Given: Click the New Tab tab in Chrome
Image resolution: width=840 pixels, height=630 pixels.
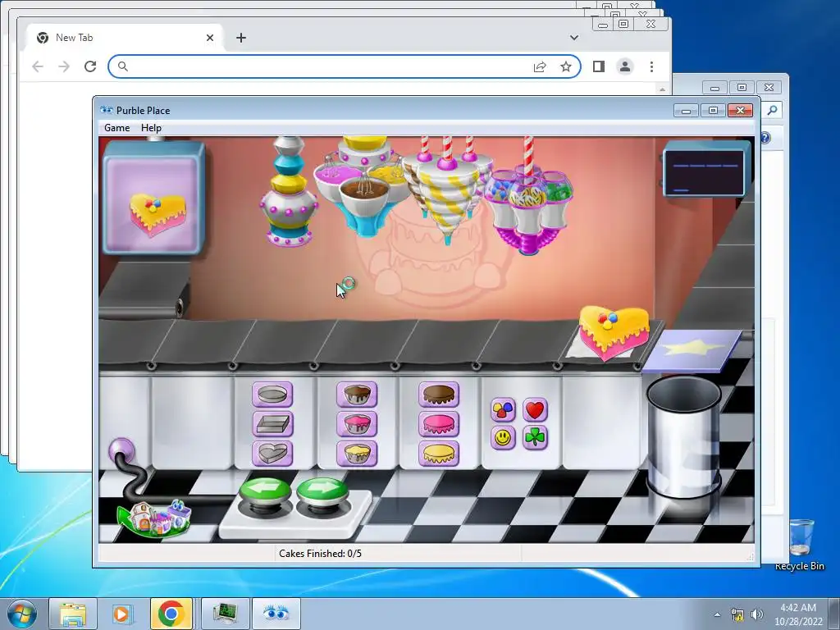Looking at the screenshot, I should click(123, 38).
